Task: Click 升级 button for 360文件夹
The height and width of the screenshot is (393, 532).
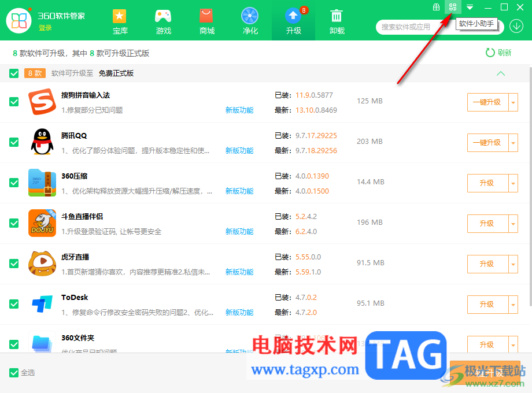Action: tap(487, 345)
